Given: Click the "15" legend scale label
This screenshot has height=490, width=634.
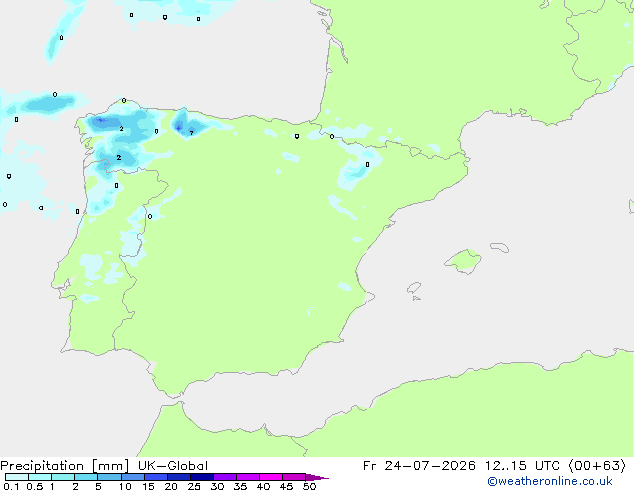Looking at the screenshot, I should coord(148,486).
